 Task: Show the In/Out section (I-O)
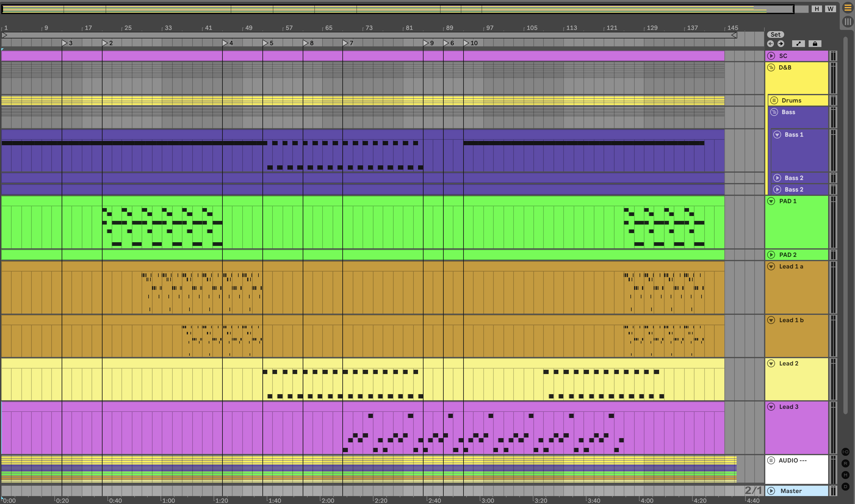click(846, 452)
